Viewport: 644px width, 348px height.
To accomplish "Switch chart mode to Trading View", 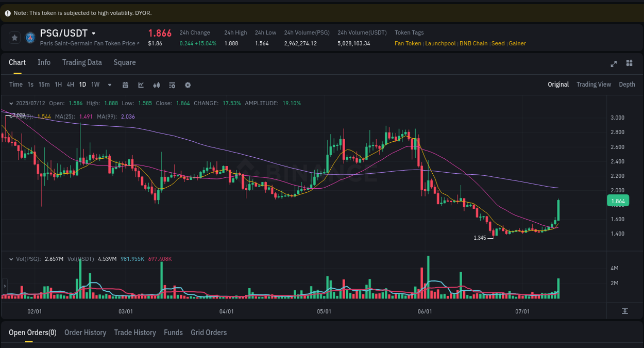I will [x=594, y=84].
